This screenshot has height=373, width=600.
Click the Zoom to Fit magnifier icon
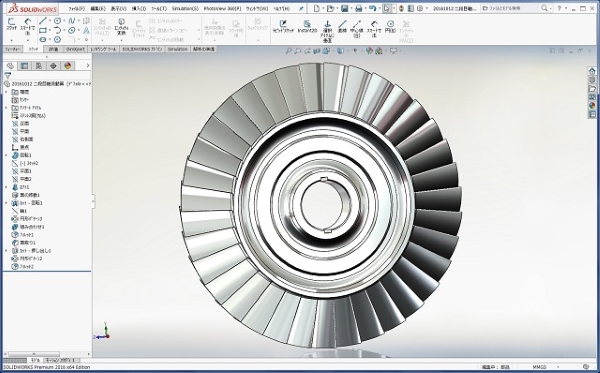(289, 50)
